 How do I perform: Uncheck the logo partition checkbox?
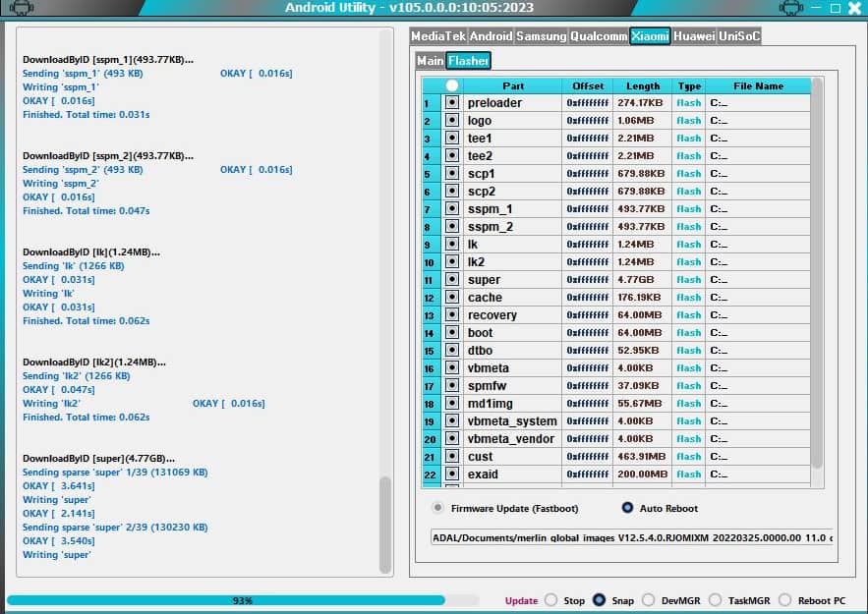(452, 120)
